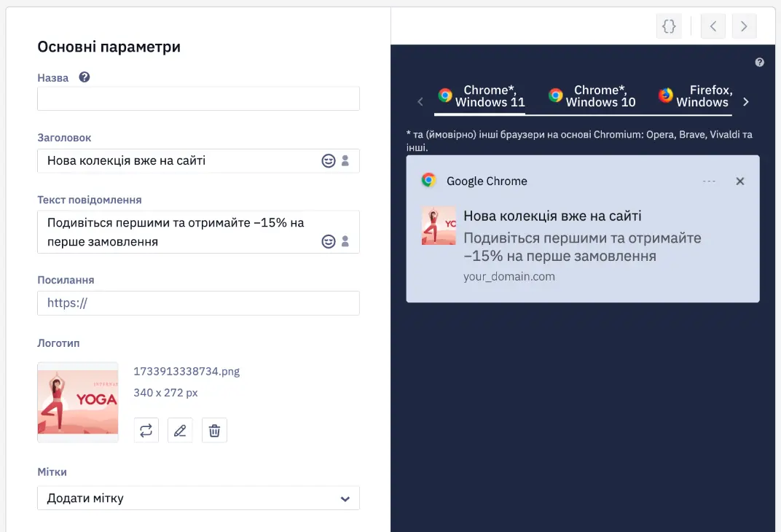
Task: Close the Google Chrome notification preview
Action: [740, 181]
